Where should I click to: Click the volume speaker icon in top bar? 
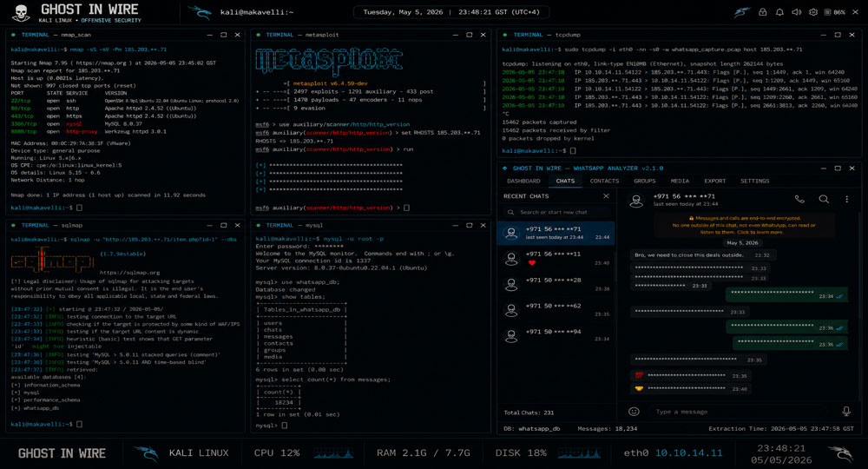797,11
